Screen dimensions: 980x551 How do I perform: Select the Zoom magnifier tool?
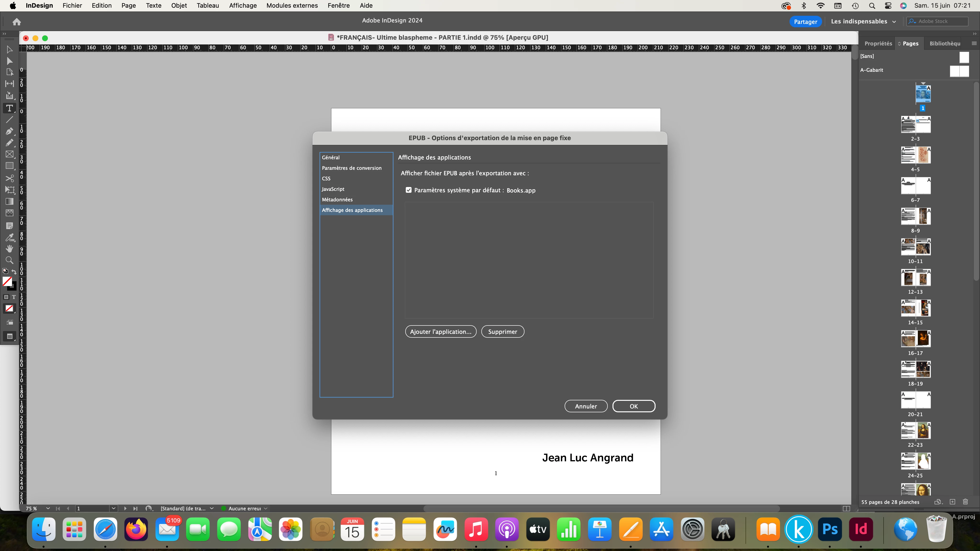[9, 260]
